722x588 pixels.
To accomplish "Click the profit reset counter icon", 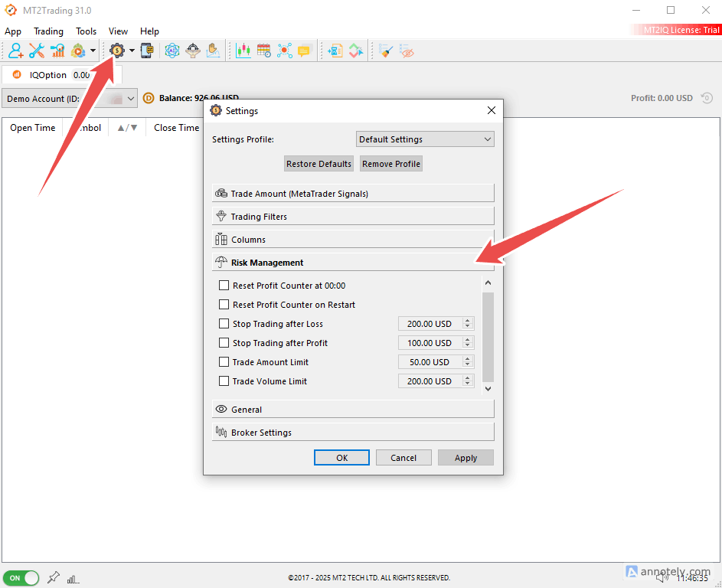I will tap(707, 97).
